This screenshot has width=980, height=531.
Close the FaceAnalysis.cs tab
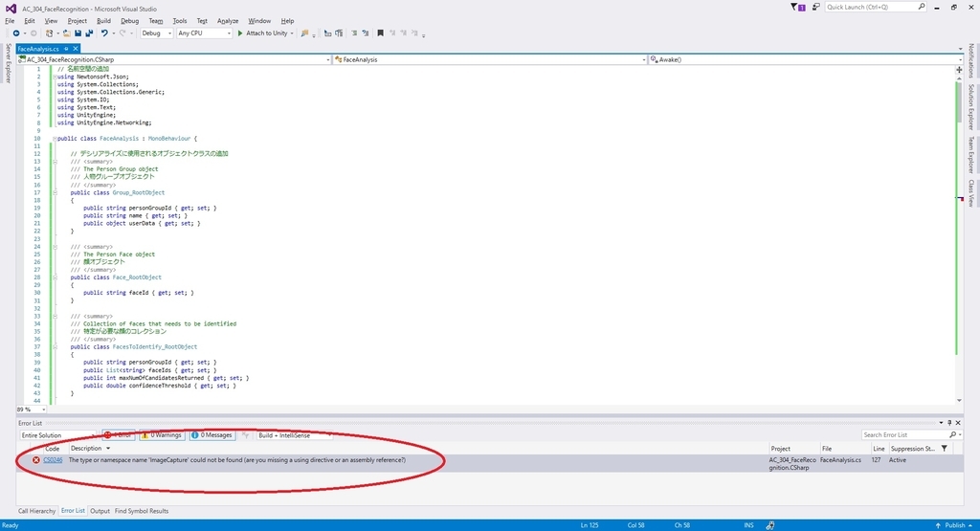76,49
